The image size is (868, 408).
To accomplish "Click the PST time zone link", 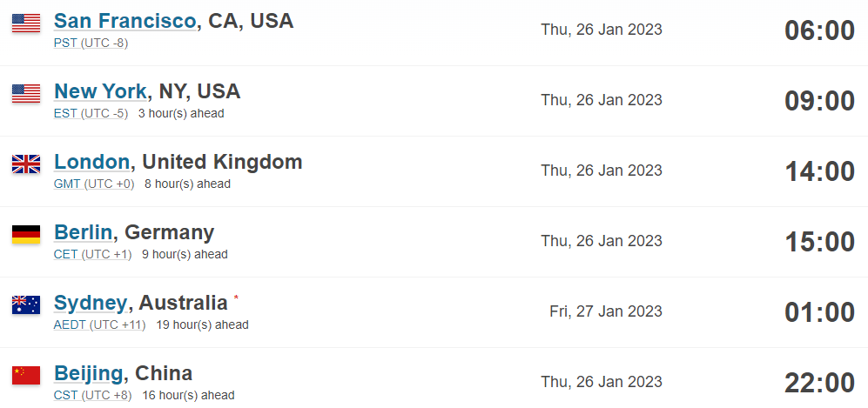I will (x=66, y=43).
